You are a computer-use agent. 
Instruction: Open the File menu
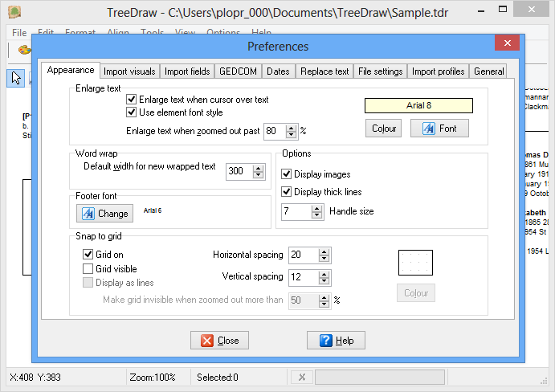(x=19, y=33)
